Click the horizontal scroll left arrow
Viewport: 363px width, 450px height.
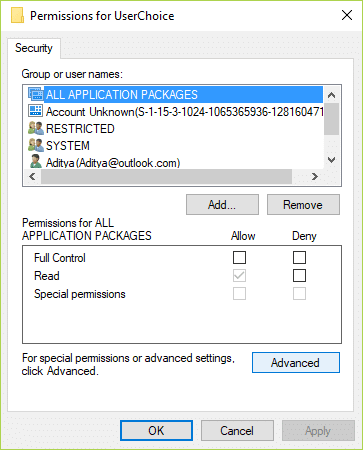point(32,176)
